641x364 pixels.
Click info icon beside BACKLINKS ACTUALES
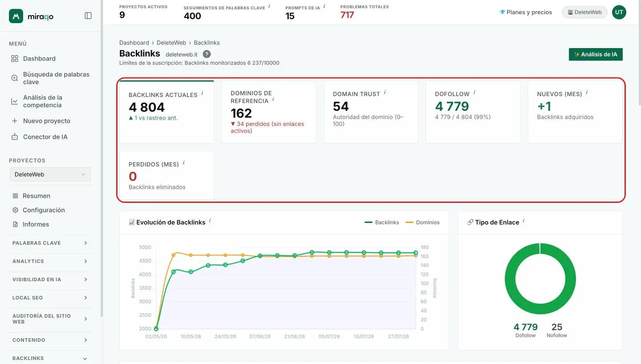tap(202, 93)
